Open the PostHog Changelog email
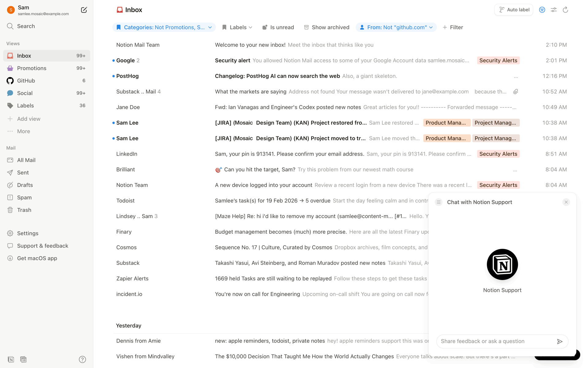The height and width of the screenshot is (368, 588). (340, 76)
